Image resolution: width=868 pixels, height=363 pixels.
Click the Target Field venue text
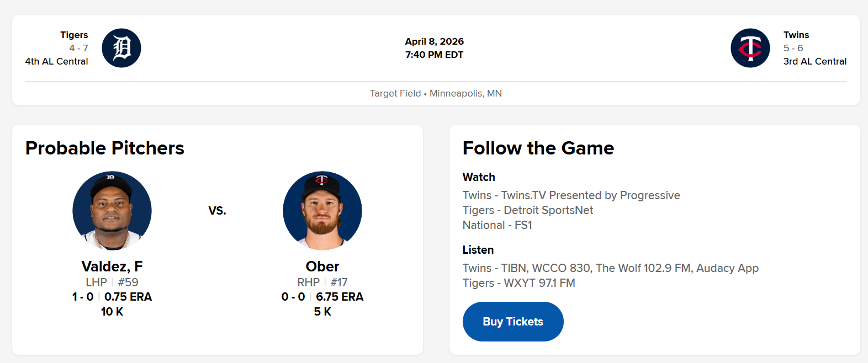(395, 93)
